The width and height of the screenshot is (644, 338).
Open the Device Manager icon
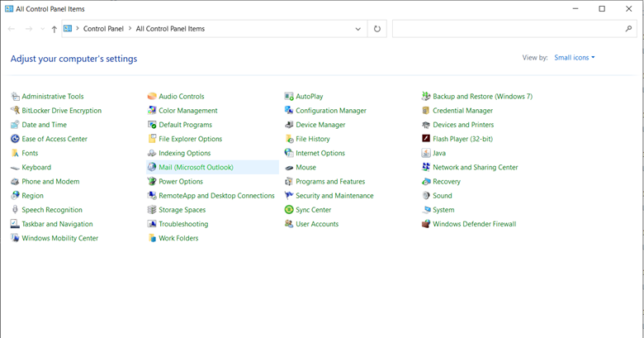pos(289,125)
